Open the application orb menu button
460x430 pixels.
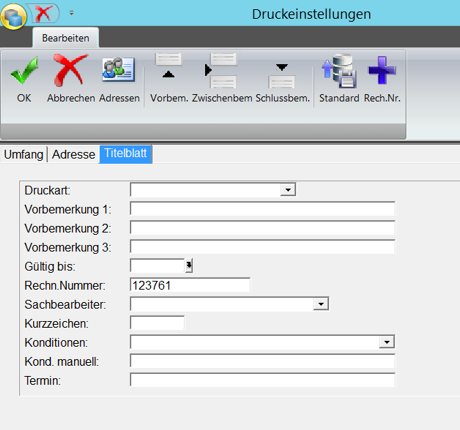click(14, 16)
